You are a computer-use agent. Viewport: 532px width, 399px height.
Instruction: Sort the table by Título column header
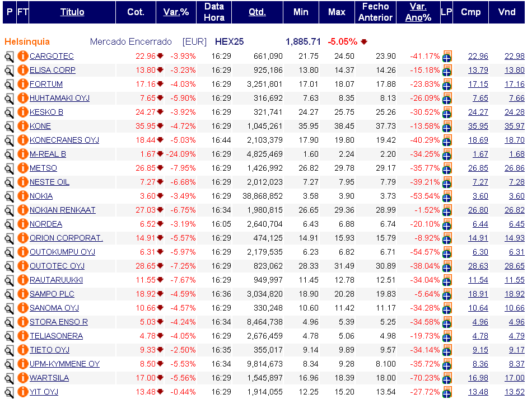click(x=72, y=12)
